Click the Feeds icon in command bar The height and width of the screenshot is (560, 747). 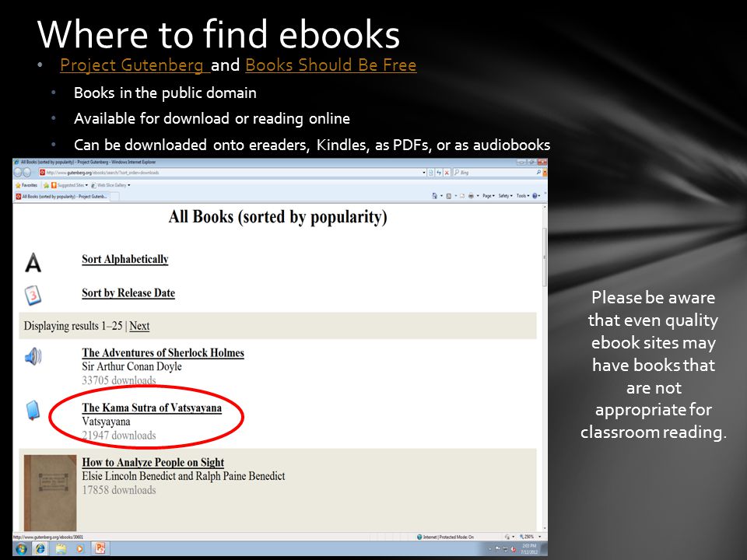tap(448, 196)
